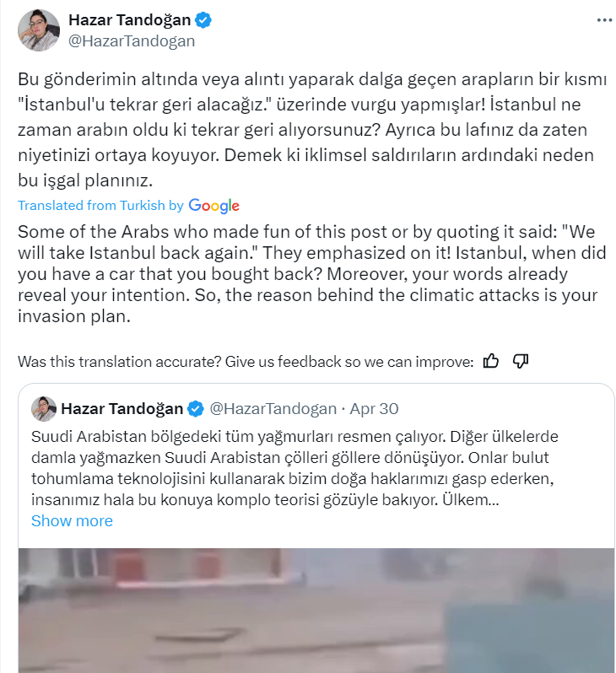Open the Apr 30 timestamp of quoted tweet
This screenshot has width=616, height=673.
(x=374, y=408)
